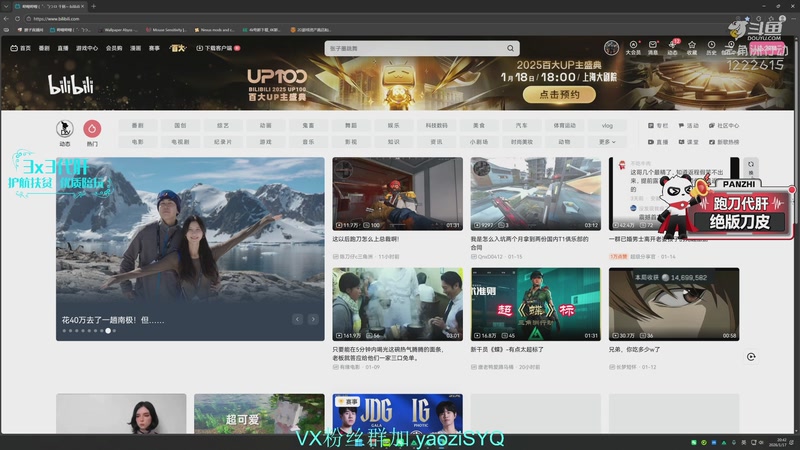Open 专栏 column icon link

coord(658,126)
